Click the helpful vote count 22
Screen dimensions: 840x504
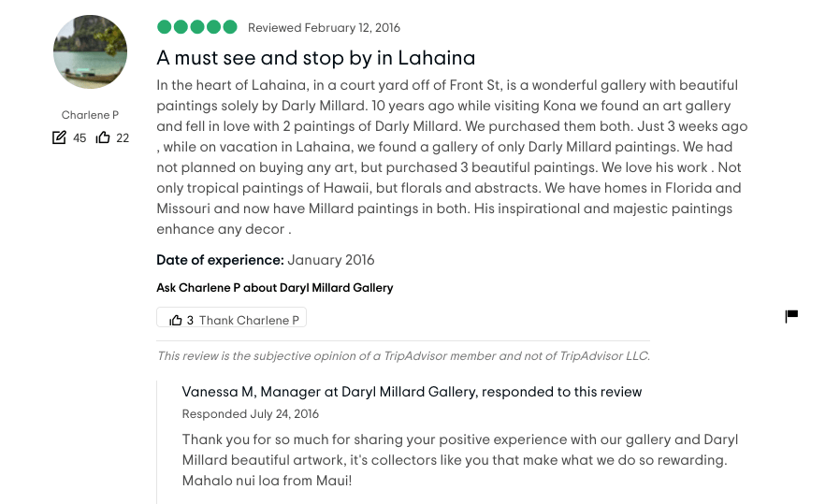pyautogui.click(x=123, y=137)
